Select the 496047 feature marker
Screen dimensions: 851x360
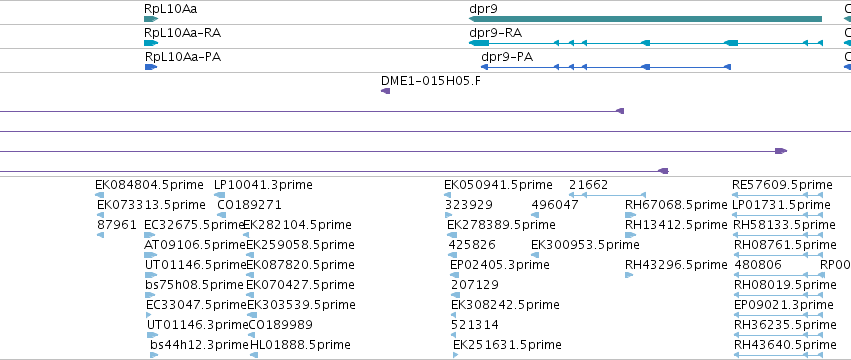pos(535,215)
